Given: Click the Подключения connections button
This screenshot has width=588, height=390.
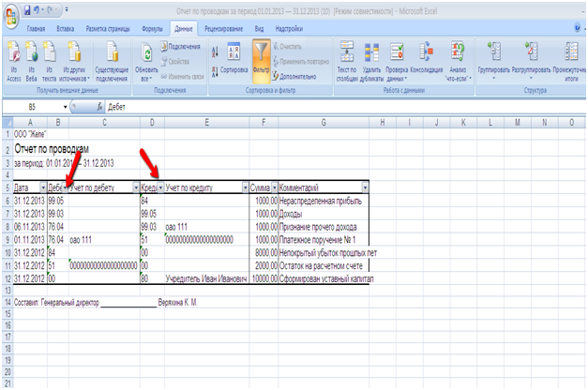Looking at the screenshot, I should pos(181,46).
